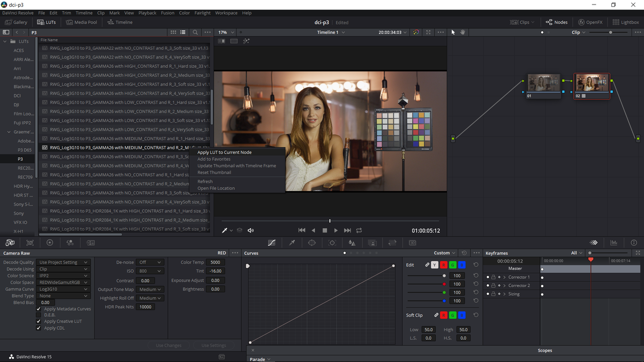This screenshot has height=362, width=644.
Task: Click the stop playback button
Action: [x=325, y=230]
